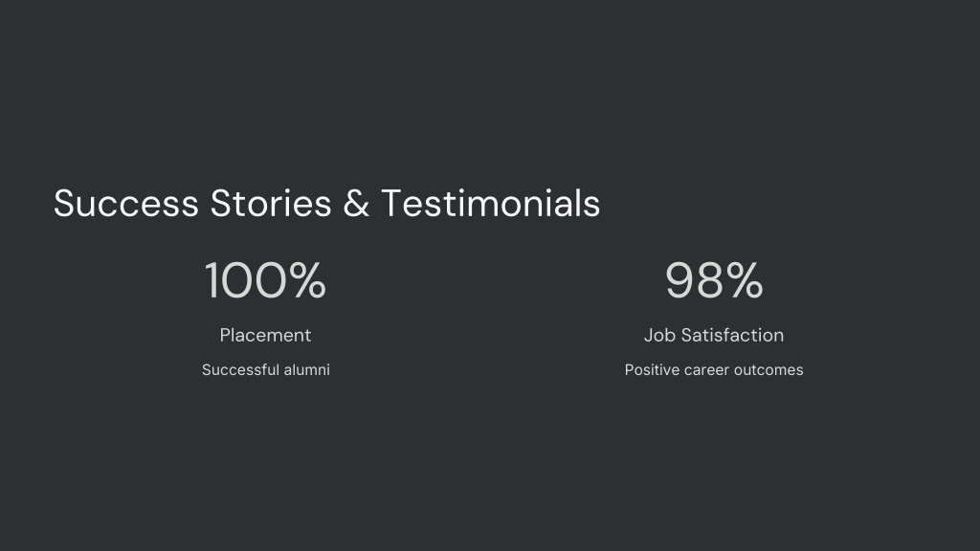The image size is (980, 551).
Task: Select the 98% statistic number
Action: point(714,280)
